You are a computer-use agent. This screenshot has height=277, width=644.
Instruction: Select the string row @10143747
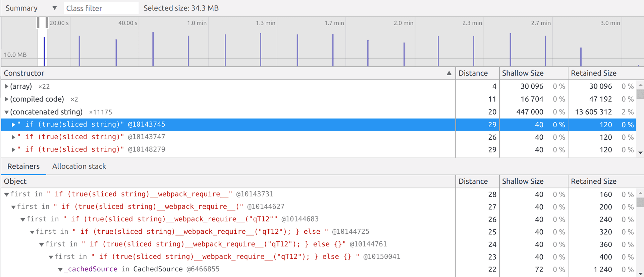click(91, 137)
